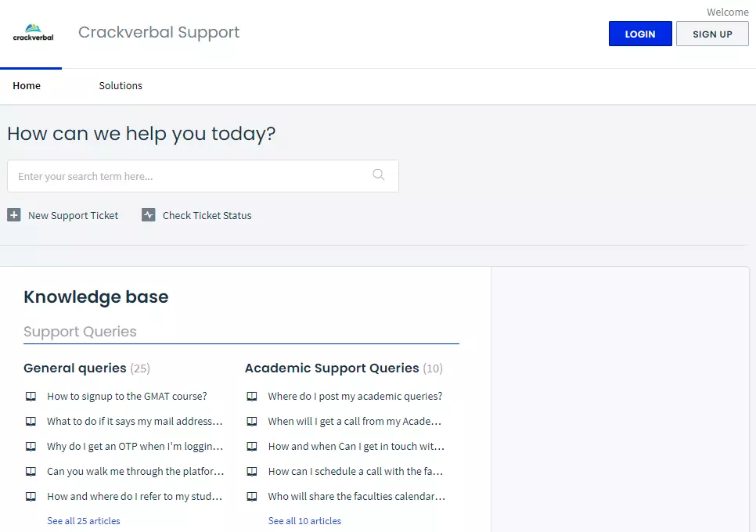Screen dimensions: 756x532
Task: Open the Support Queries category heading
Action: (x=80, y=332)
